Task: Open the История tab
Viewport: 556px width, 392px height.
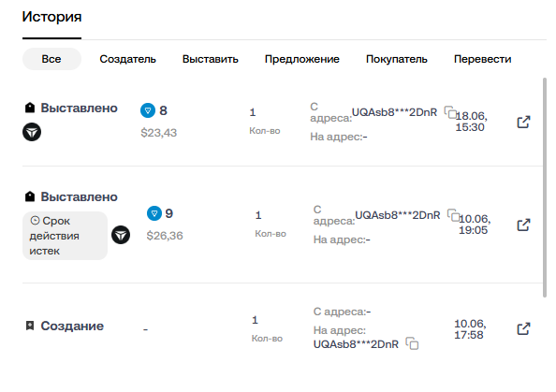Action: (51, 17)
